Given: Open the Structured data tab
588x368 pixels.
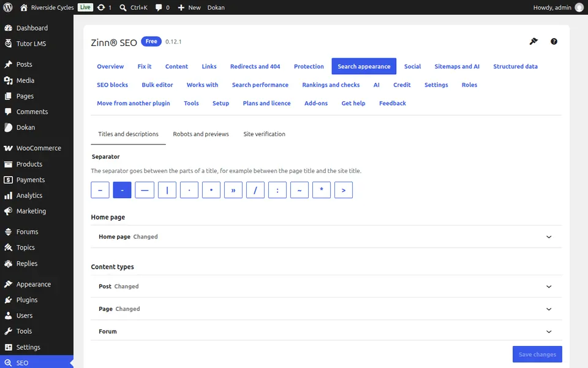Looking at the screenshot, I should (x=515, y=66).
